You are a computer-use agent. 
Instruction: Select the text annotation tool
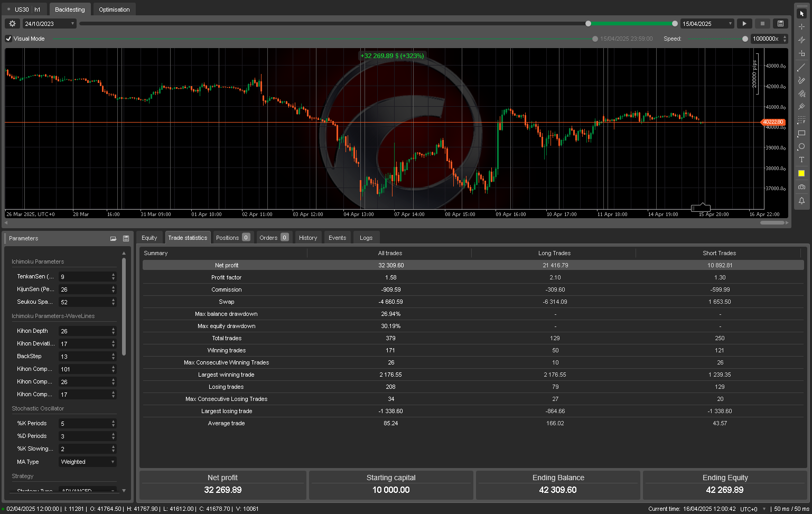tap(801, 160)
